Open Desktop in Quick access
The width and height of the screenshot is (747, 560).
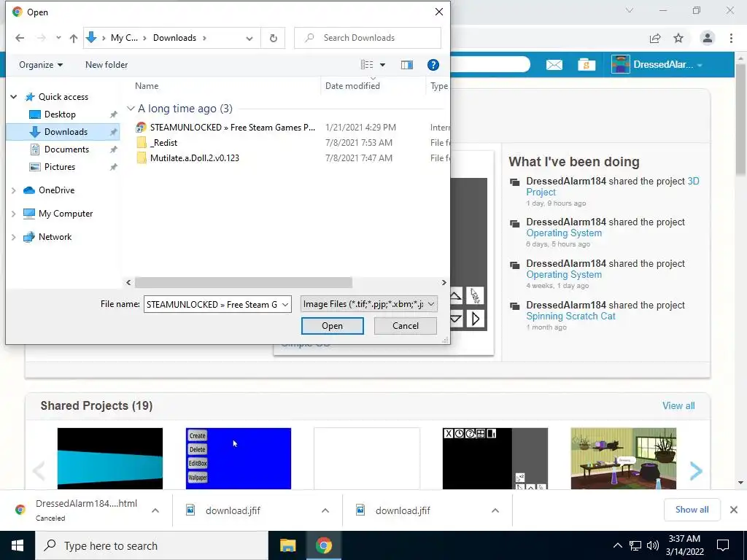(x=60, y=114)
